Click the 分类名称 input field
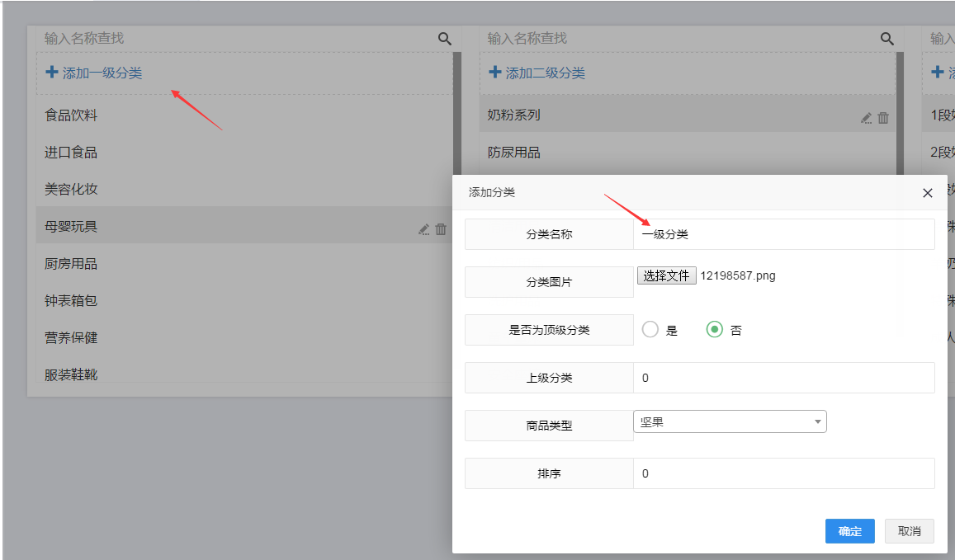 pos(784,234)
